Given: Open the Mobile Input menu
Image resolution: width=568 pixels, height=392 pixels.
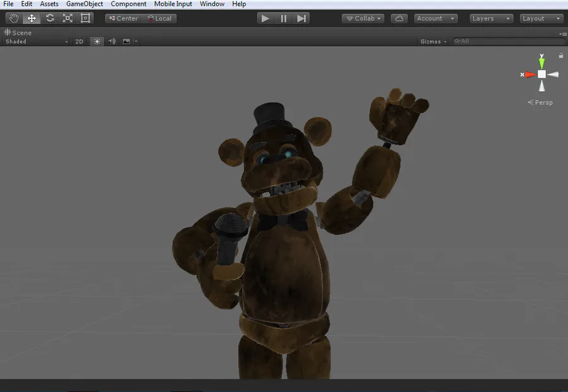Looking at the screenshot, I should point(173,4).
